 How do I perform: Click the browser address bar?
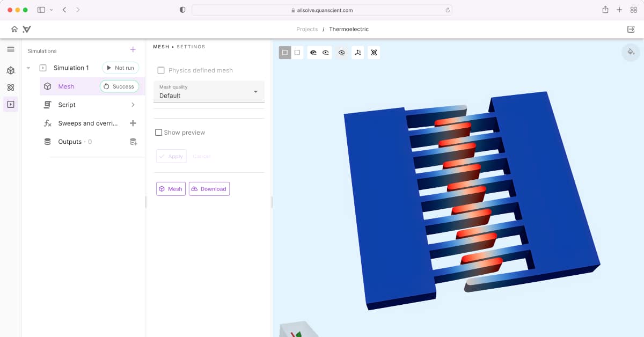[x=322, y=10]
